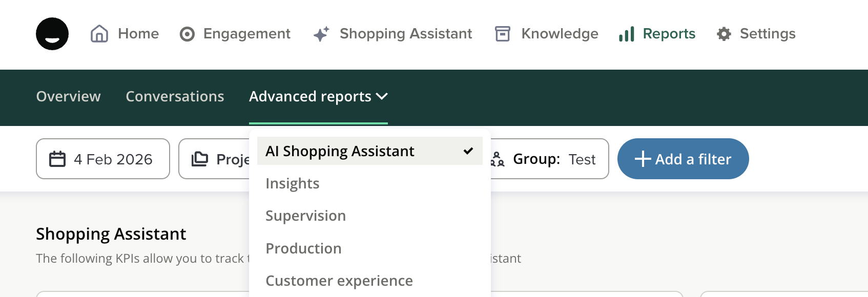
Task: Click the black smiley logo icon
Action: (x=52, y=34)
